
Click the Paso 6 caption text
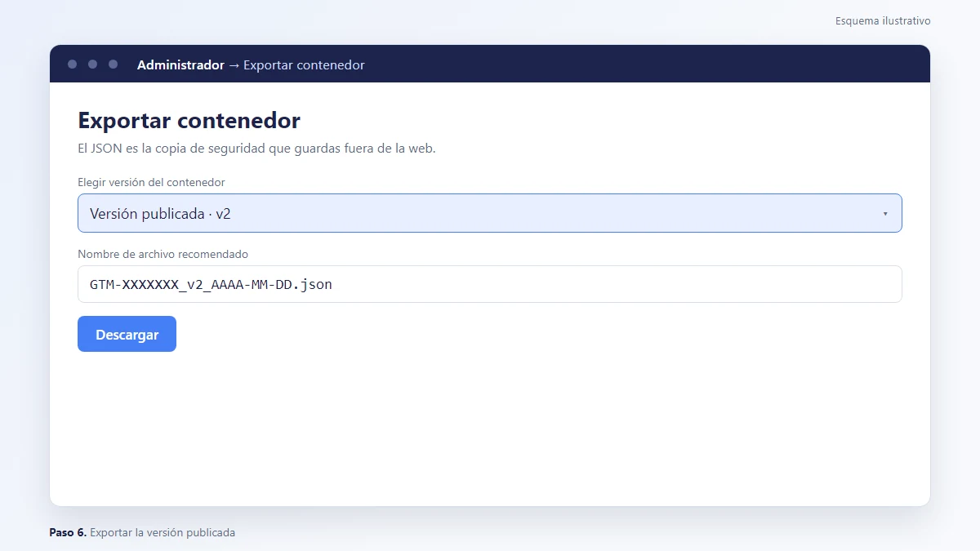(x=142, y=532)
